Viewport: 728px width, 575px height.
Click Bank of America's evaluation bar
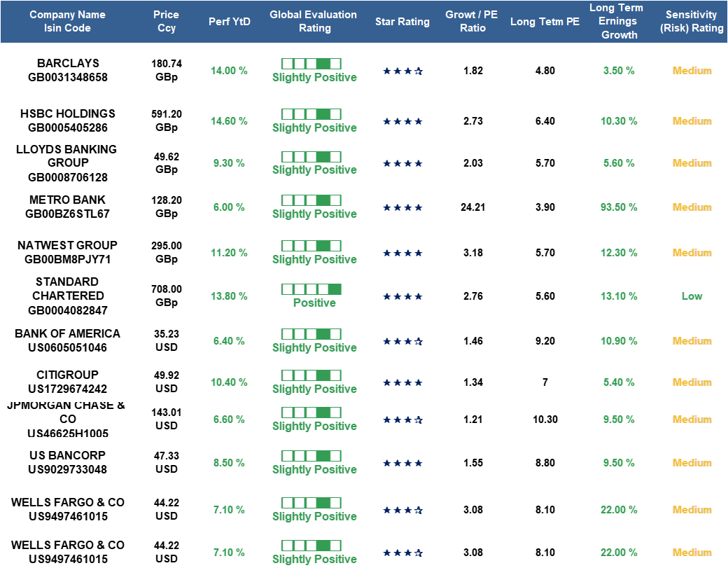click(311, 334)
